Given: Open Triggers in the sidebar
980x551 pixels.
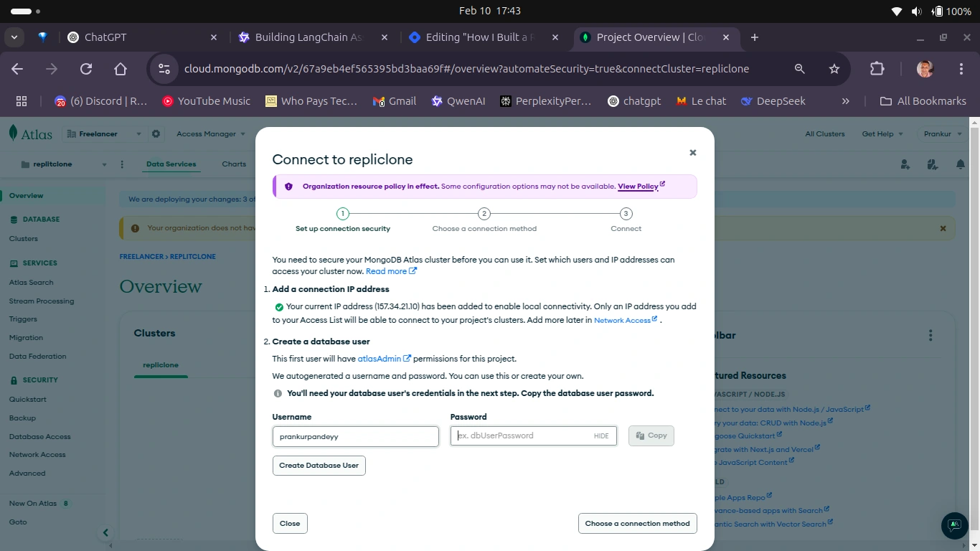Looking at the screenshot, I should pos(23,319).
